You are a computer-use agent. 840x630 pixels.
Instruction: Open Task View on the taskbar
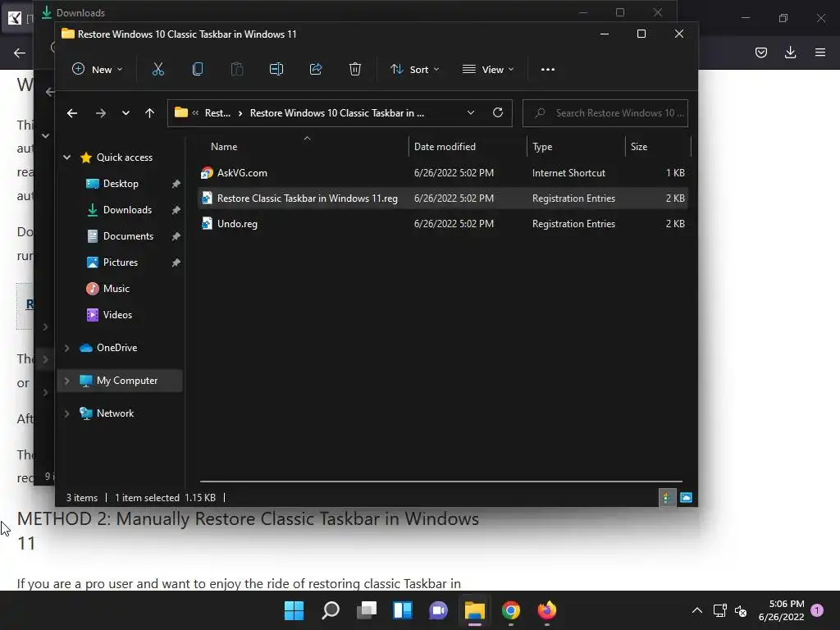[x=367, y=610]
